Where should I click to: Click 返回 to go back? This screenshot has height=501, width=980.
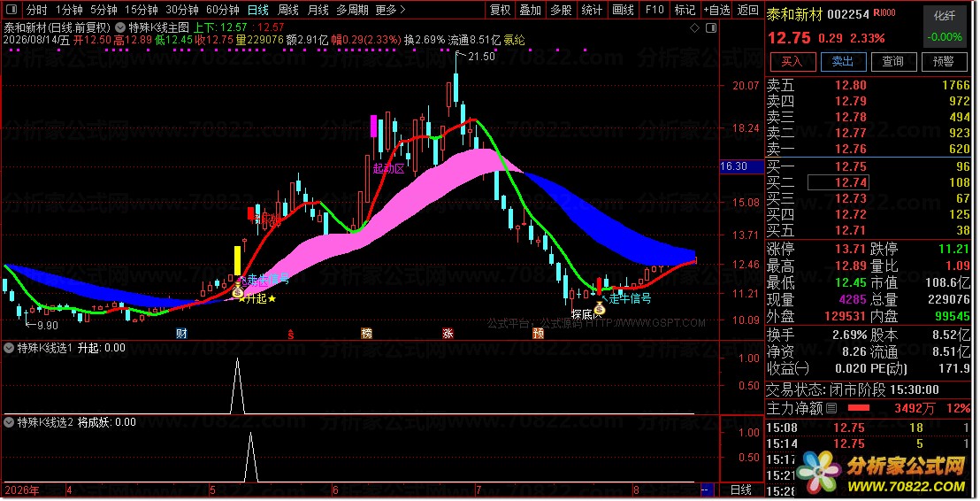coord(747,10)
